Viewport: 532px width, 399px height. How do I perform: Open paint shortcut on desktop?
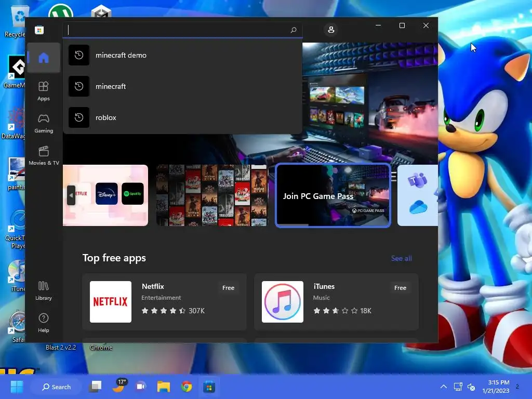16,174
